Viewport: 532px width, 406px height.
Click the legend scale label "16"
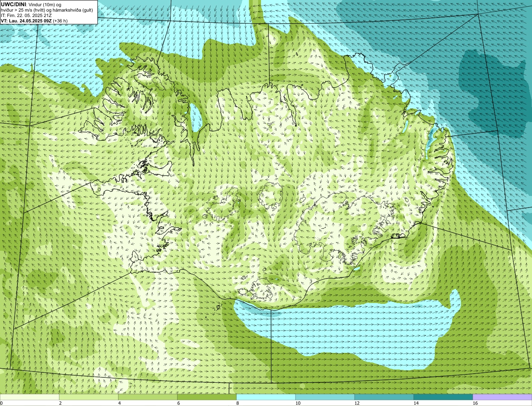[x=475, y=403]
